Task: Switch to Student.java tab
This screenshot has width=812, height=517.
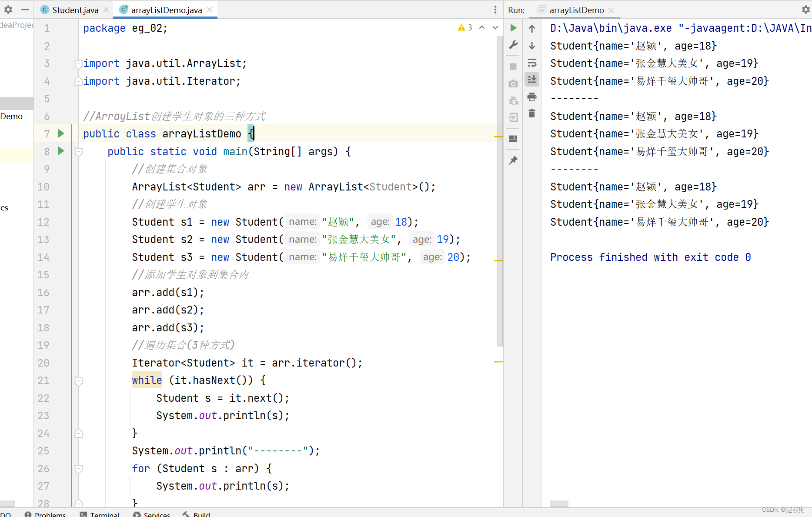Action: click(x=75, y=10)
